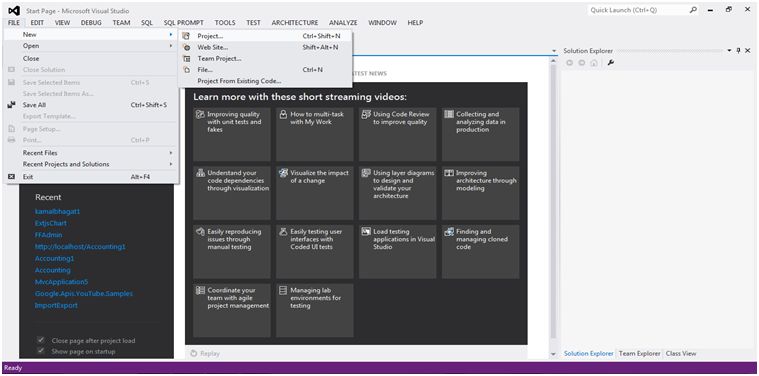The height and width of the screenshot is (376, 759).
Task: Toggle 'Close page after project load' checkbox
Action: click(41, 340)
